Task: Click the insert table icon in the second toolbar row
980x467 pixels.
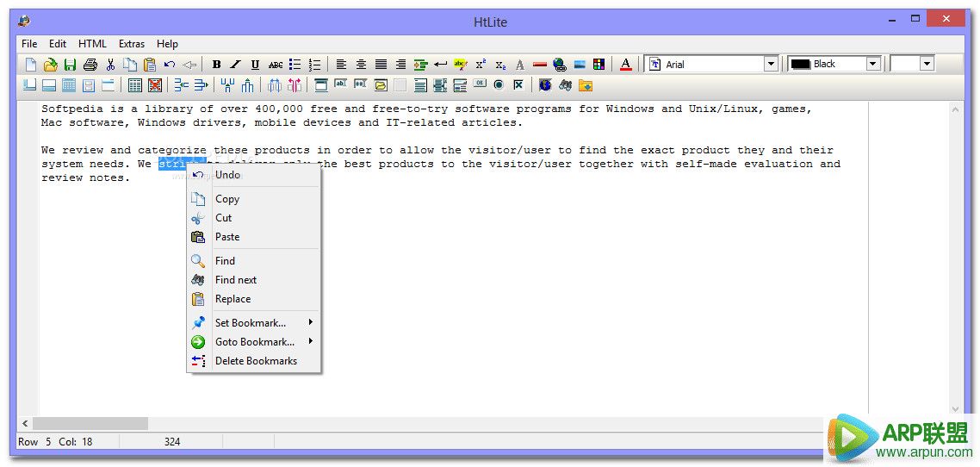Action: [134, 85]
